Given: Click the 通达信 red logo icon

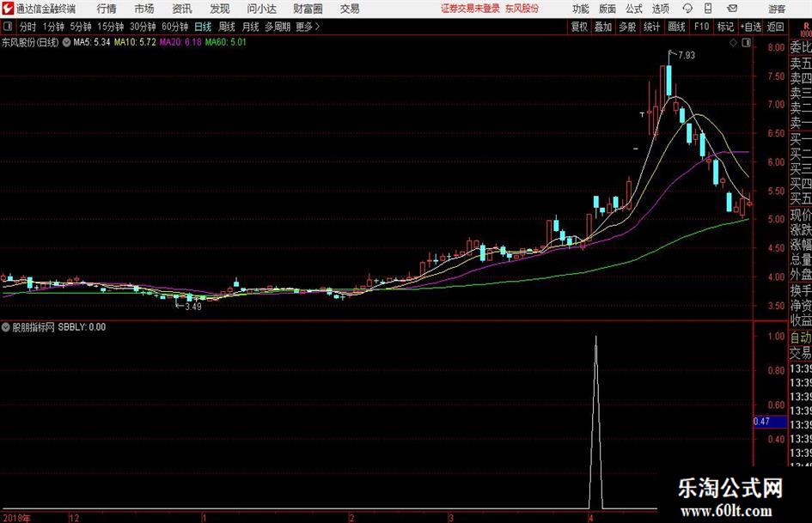Looking at the screenshot, I should coord(8,9).
